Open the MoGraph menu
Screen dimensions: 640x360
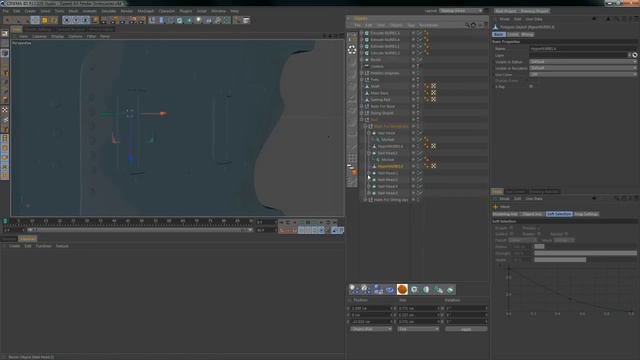point(146,11)
